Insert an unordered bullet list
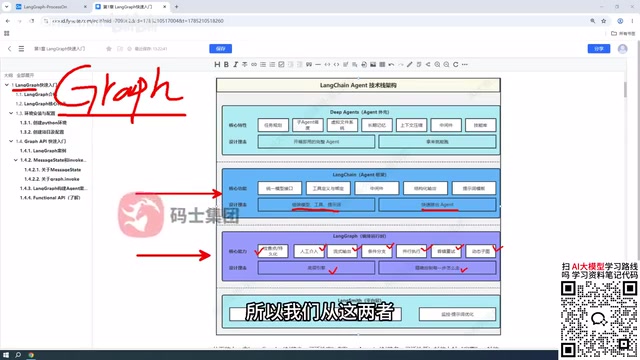The height and width of the screenshot is (360, 640). [x=263, y=64]
